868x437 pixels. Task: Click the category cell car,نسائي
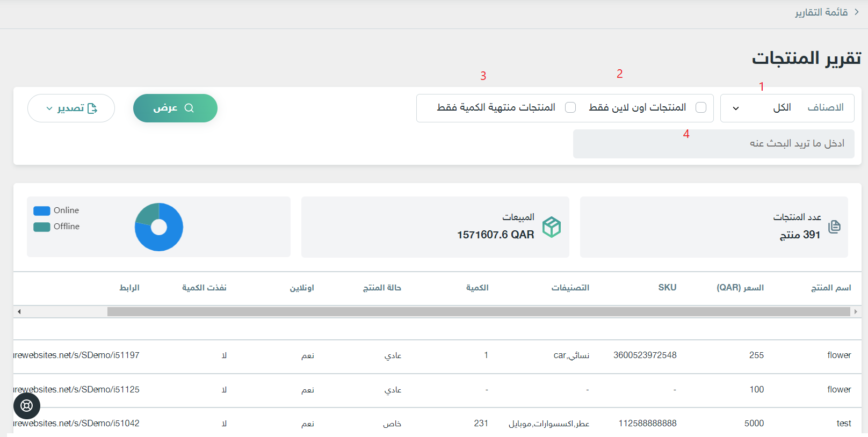tap(572, 355)
